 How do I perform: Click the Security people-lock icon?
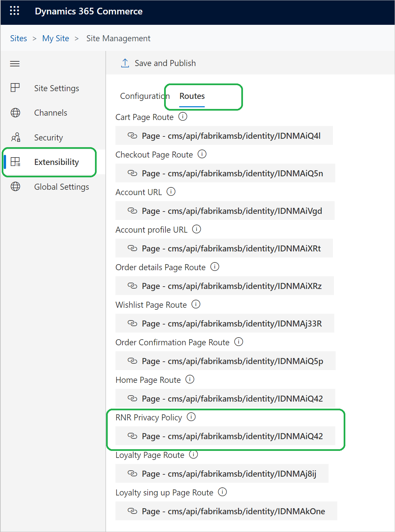pyautogui.click(x=16, y=137)
